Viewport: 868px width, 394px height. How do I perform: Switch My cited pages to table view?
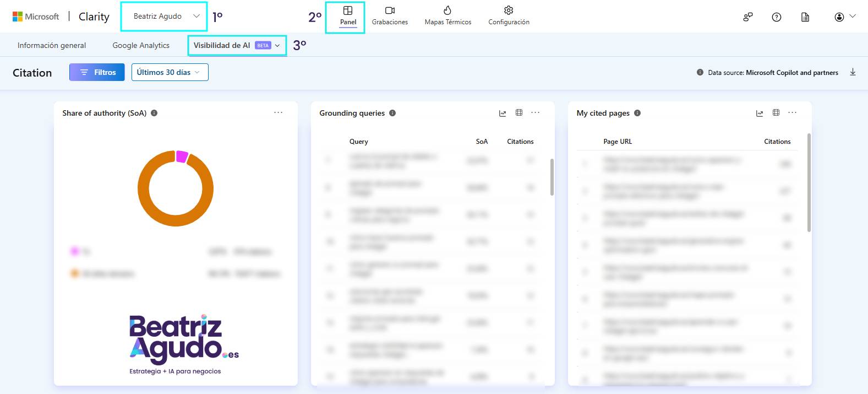click(776, 112)
